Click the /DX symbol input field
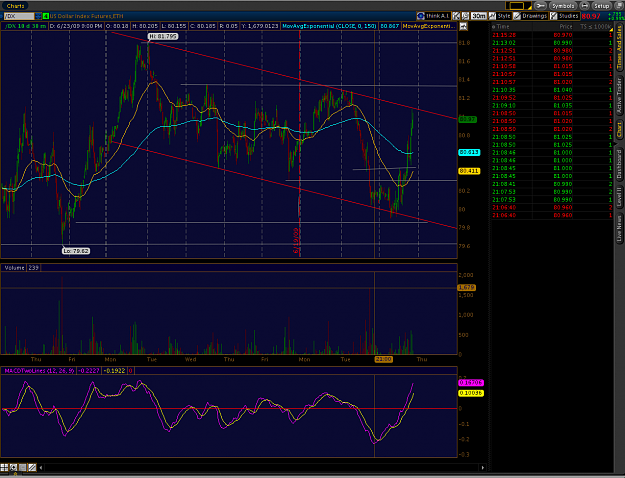The width and height of the screenshot is (625, 478). (x=19, y=16)
